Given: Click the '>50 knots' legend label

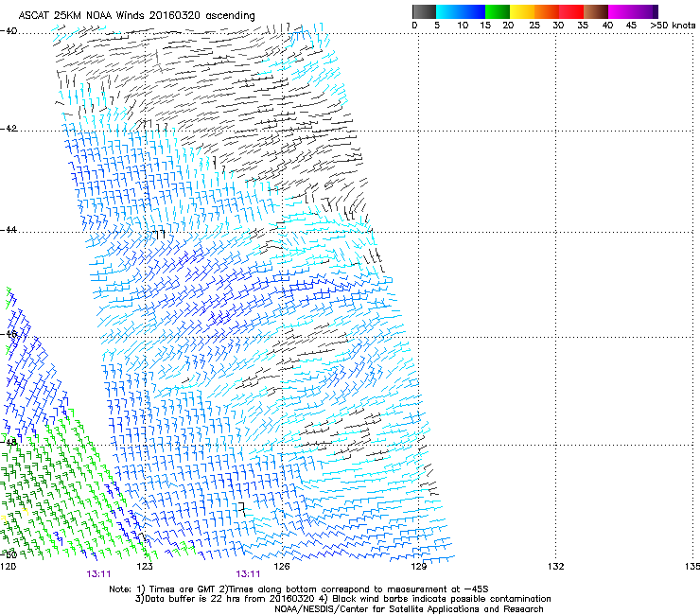Looking at the screenshot, I should pos(673,26).
